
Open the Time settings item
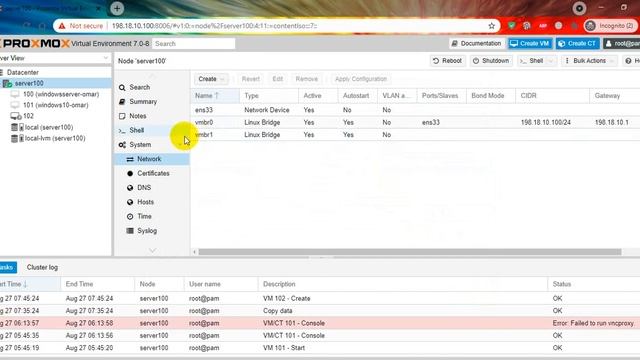click(x=144, y=216)
